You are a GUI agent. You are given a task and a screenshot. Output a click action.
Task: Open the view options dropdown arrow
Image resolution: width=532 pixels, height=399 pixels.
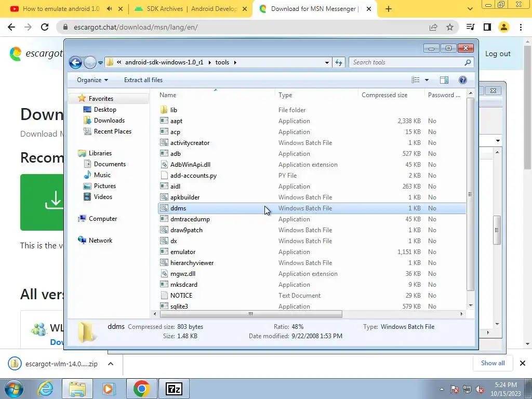[x=427, y=80]
